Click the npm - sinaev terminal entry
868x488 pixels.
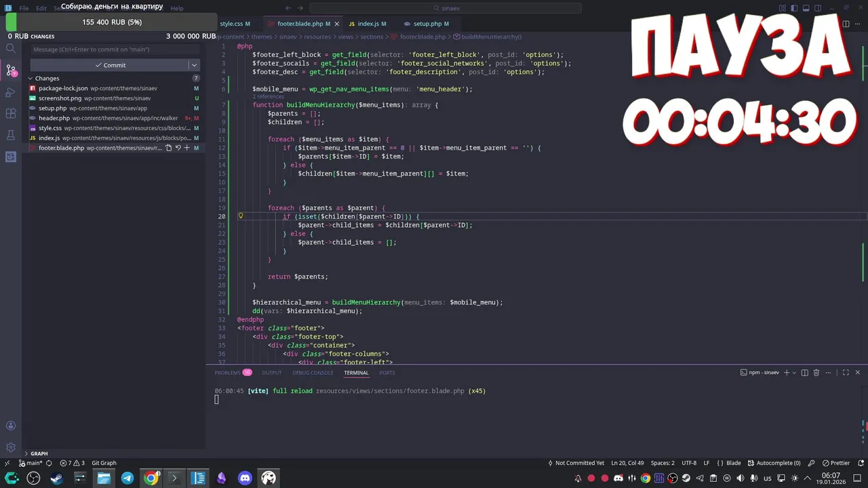760,373
